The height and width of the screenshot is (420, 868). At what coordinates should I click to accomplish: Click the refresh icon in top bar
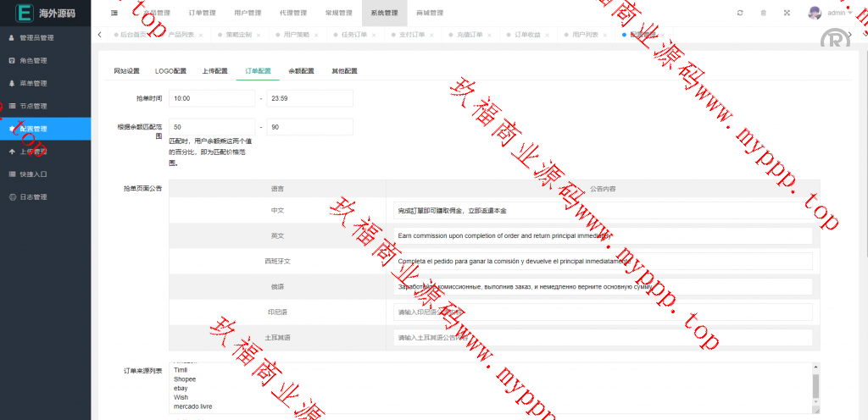[x=740, y=13]
